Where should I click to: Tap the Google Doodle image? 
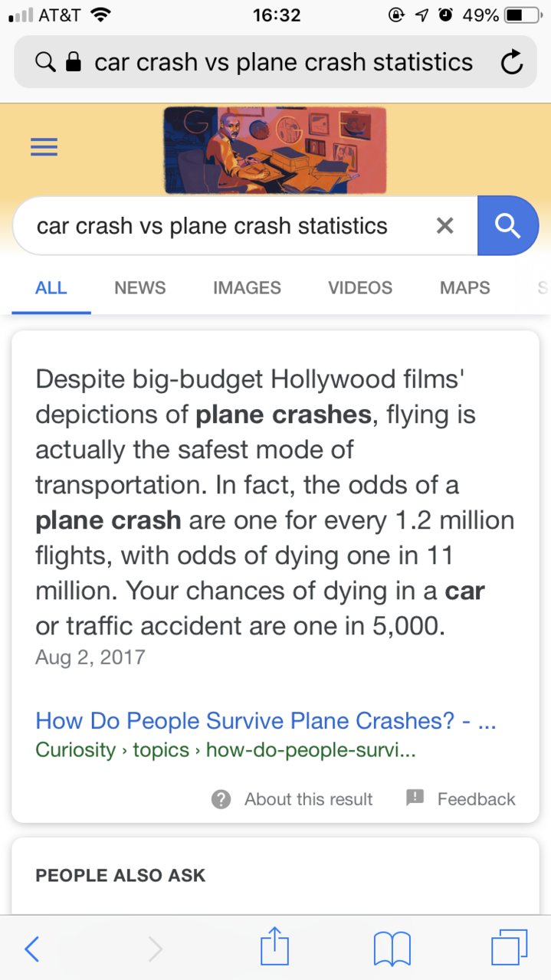tap(275, 149)
